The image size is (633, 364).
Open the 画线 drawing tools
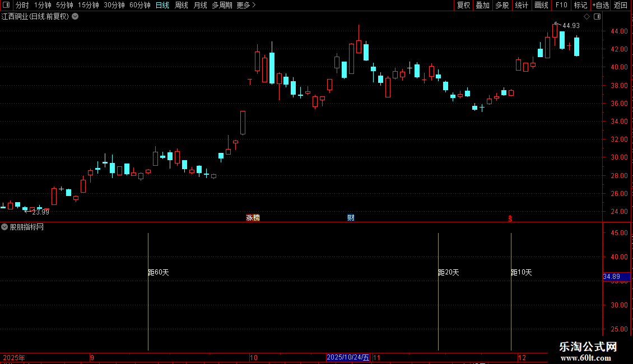541,5
